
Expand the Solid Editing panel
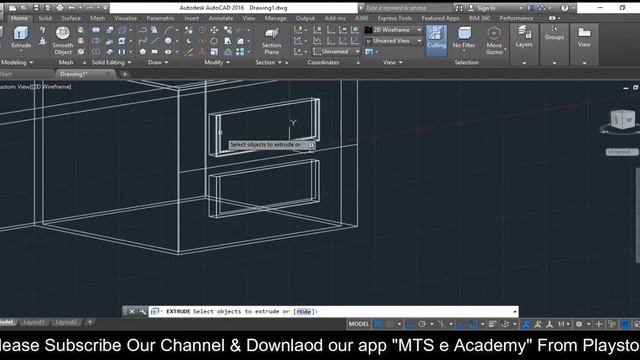pyautogui.click(x=111, y=62)
